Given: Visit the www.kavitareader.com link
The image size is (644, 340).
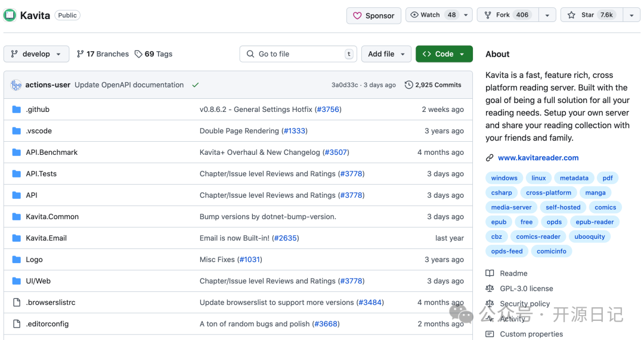Looking at the screenshot, I should coord(538,158).
